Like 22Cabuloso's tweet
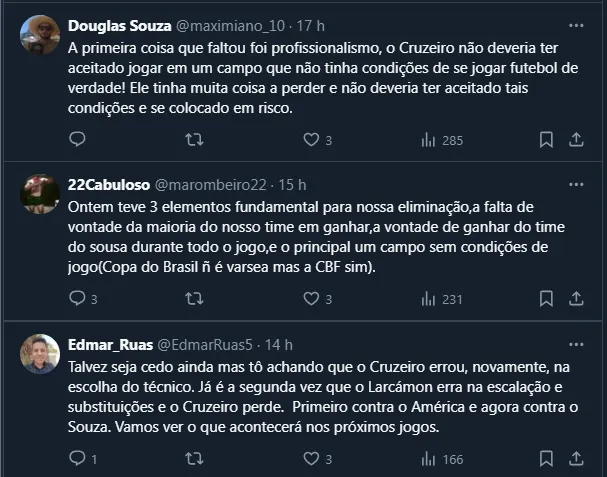The width and height of the screenshot is (607, 477). (311, 298)
